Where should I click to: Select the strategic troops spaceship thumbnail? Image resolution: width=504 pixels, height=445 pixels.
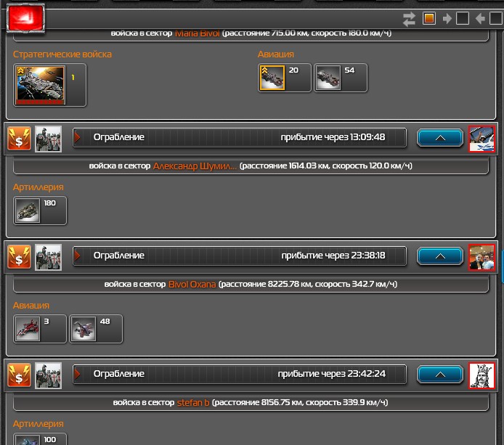41,85
